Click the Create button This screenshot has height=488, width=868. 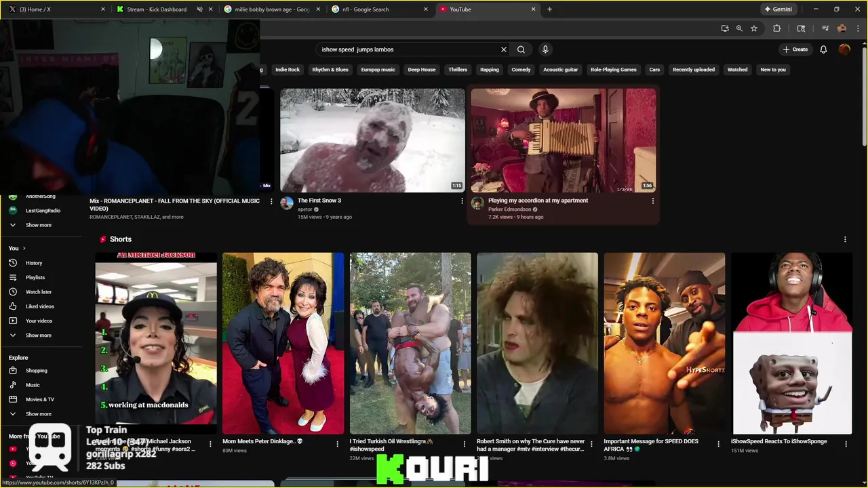tap(795, 49)
